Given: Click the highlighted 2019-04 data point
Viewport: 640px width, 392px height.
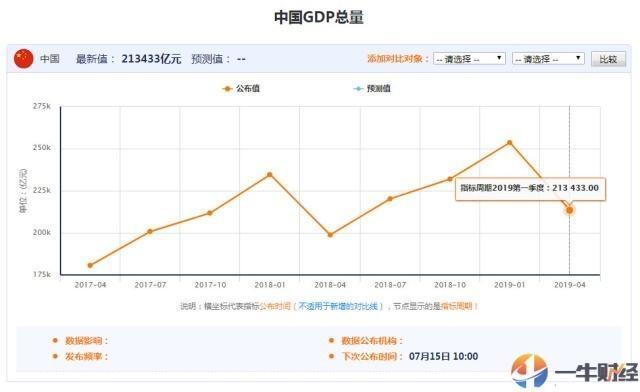Looking at the screenshot, I should (x=569, y=210).
